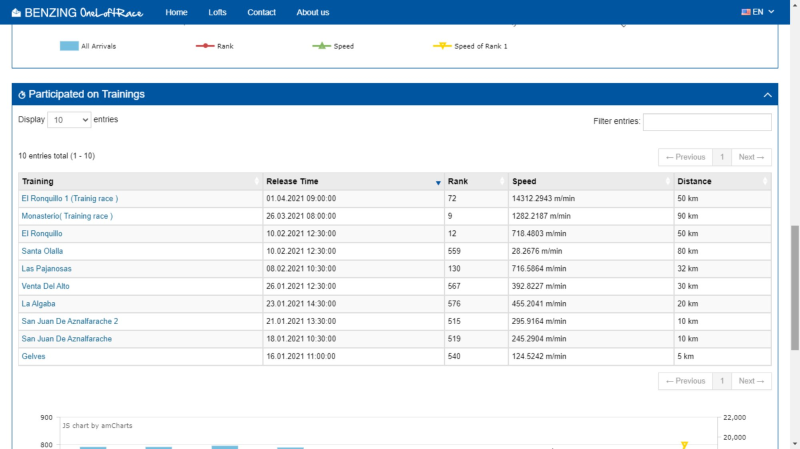The width and height of the screenshot is (800, 449).
Task: Open the Lofts menu item
Action: [217, 12]
